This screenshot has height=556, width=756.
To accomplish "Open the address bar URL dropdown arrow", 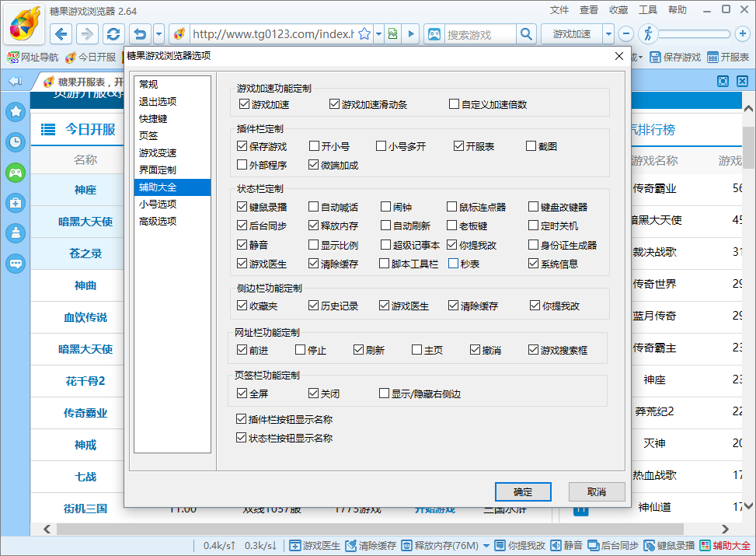I will tap(379, 33).
